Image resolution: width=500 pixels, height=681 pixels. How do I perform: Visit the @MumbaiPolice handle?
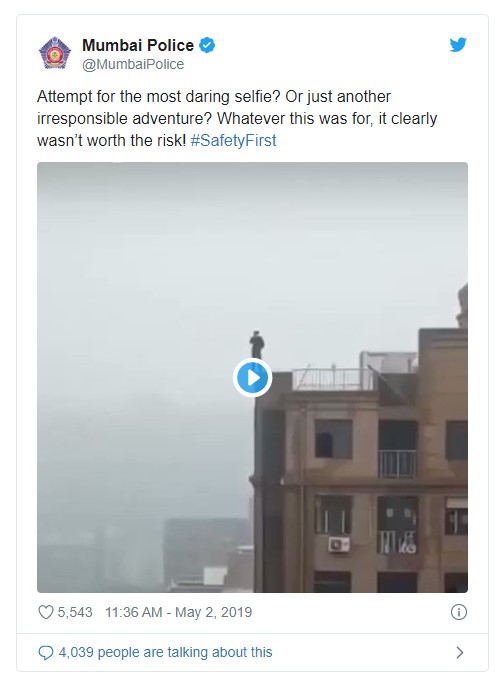(x=133, y=64)
